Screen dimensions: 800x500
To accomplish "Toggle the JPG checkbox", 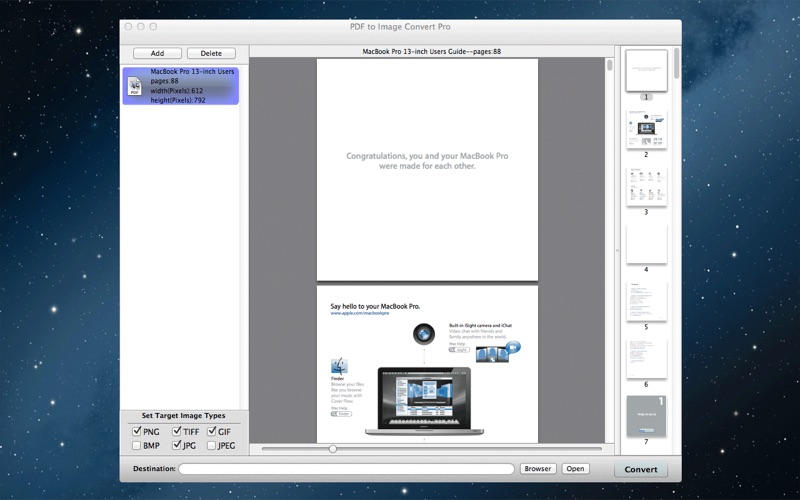I will (x=177, y=445).
